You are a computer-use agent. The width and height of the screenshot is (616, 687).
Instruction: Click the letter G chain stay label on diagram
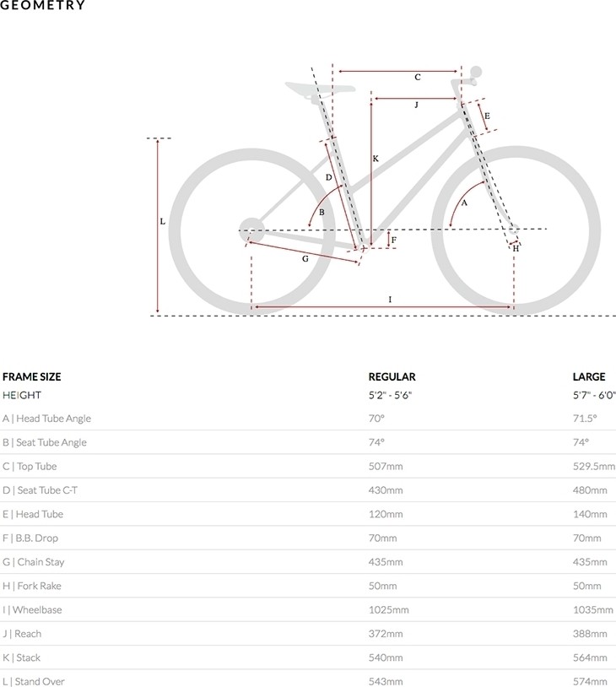point(305,258)
